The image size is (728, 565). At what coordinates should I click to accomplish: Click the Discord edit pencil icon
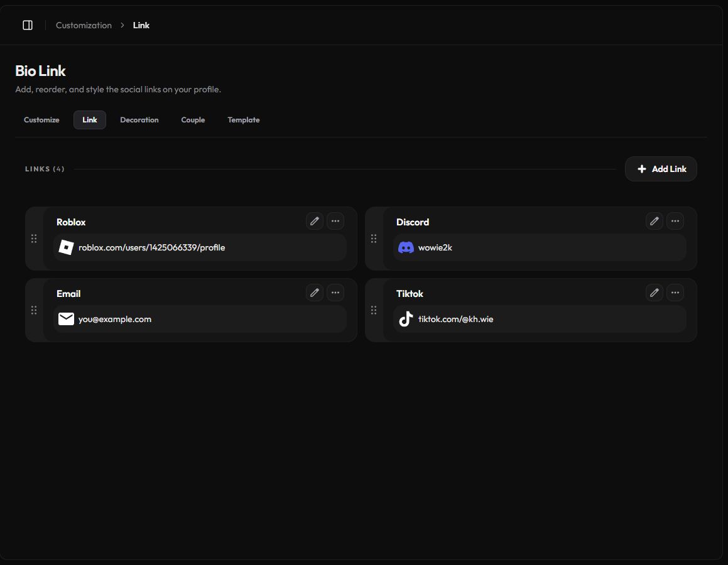click(x=654, y=221)
